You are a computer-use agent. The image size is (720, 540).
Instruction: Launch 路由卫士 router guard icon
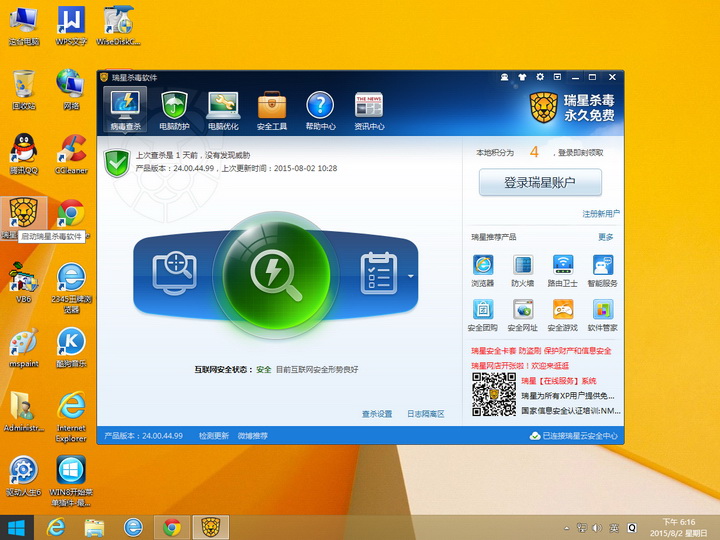tap(562, 270)
